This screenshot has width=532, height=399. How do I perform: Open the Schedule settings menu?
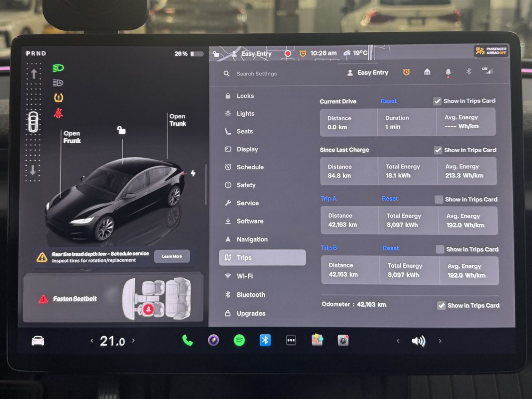tap(263, 167)
